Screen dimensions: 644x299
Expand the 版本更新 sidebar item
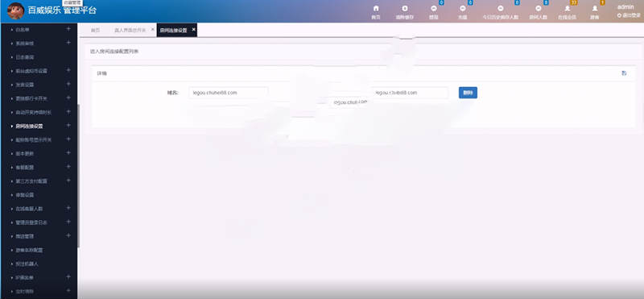pyautogui.click(x=68, y=153)
